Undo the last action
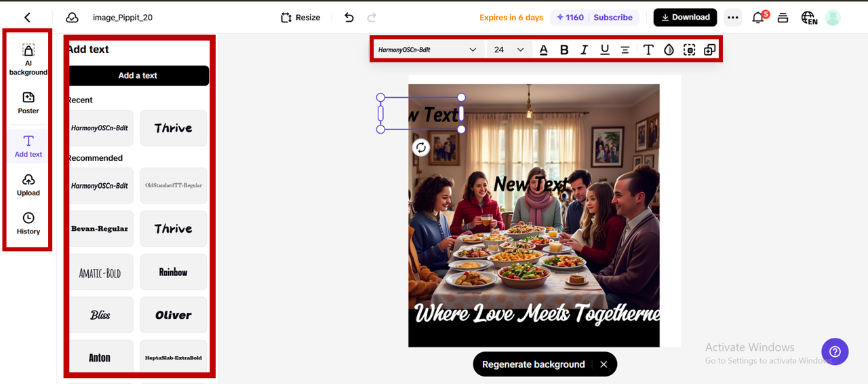Screen dimensions: 868x384 click(x=349, y=18)
